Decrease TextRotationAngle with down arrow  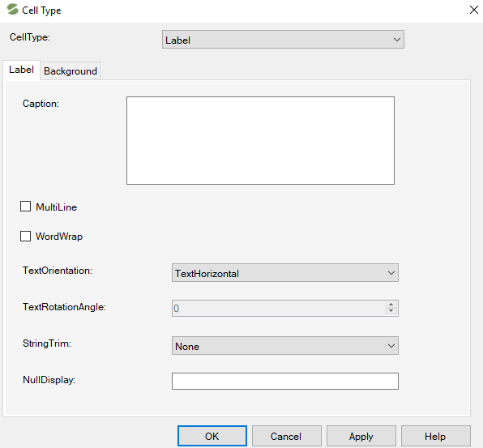point(391,311)
